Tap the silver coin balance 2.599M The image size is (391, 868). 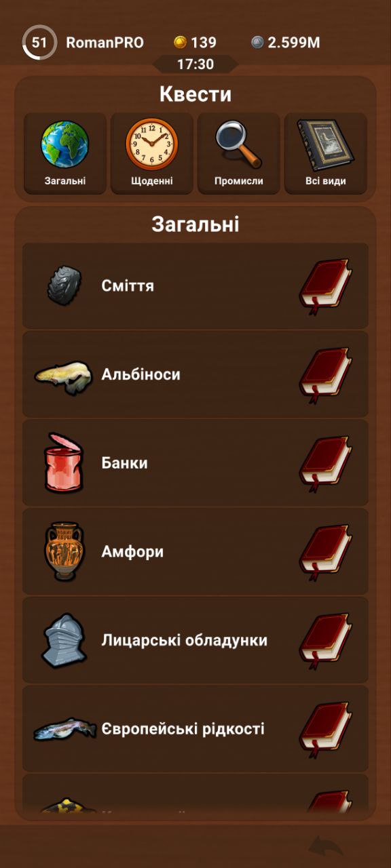285,43
